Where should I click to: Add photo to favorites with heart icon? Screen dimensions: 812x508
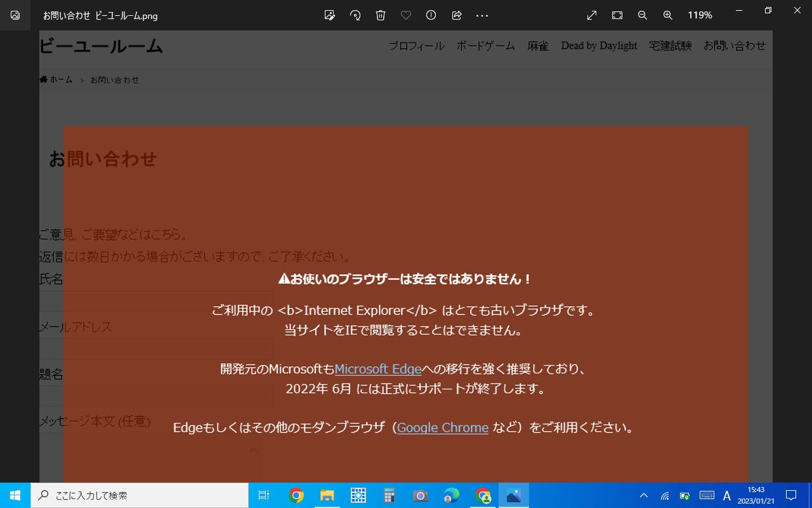(x=406, y=15)
